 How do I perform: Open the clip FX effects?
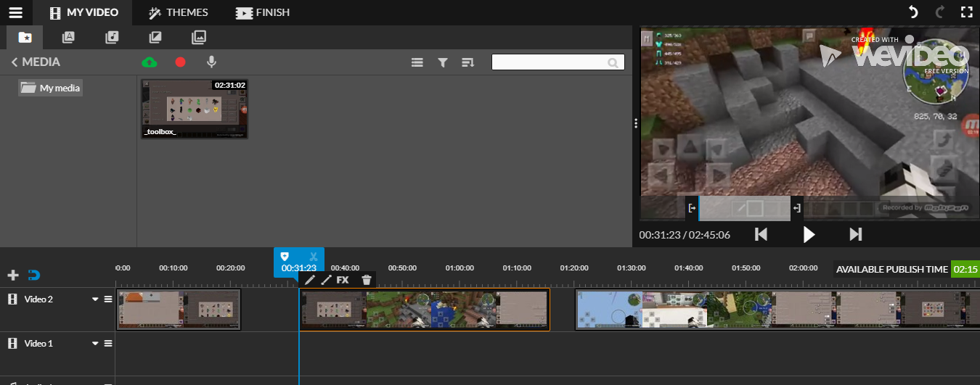[x=343, y=280]
